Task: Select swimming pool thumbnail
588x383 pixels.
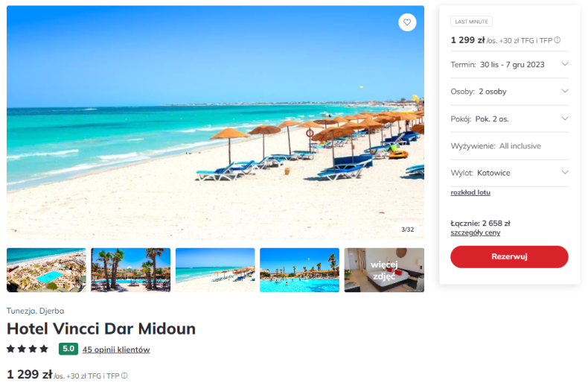Action: coord(300,270)
